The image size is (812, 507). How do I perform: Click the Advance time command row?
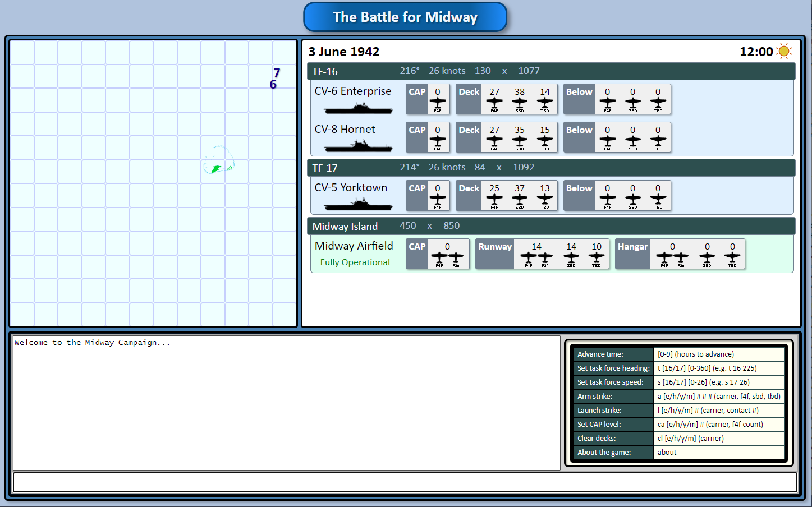(x=679, y=354)
